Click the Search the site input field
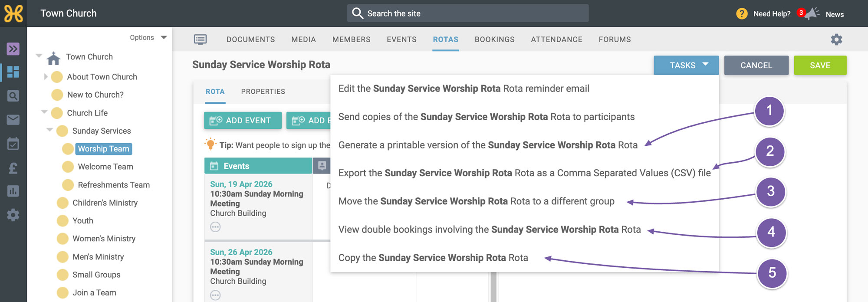This screenshot has height=302, width=868. 467,13
